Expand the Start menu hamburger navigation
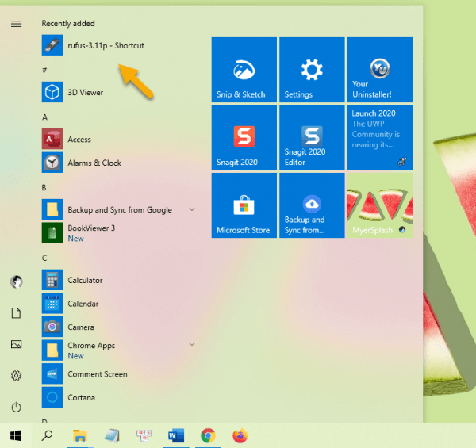This screenshot has width=476, height=448. point(17,24)
